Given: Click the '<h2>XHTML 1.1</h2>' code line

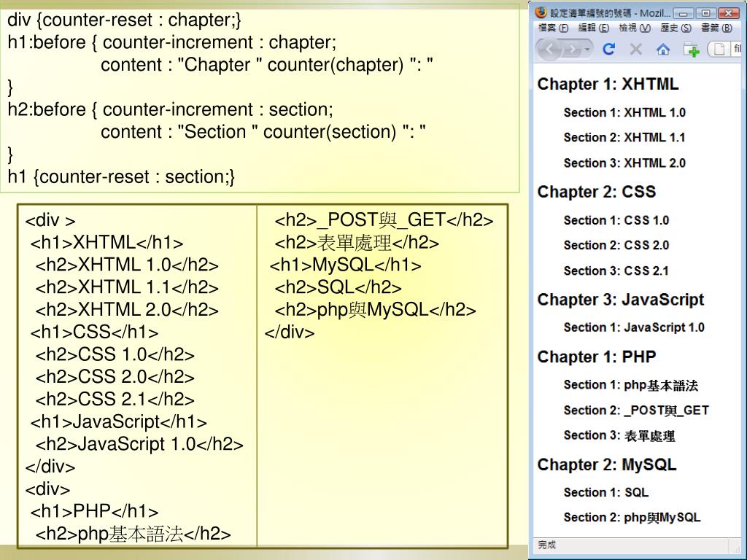Looking at the screenshot, I should pos(127,287).
